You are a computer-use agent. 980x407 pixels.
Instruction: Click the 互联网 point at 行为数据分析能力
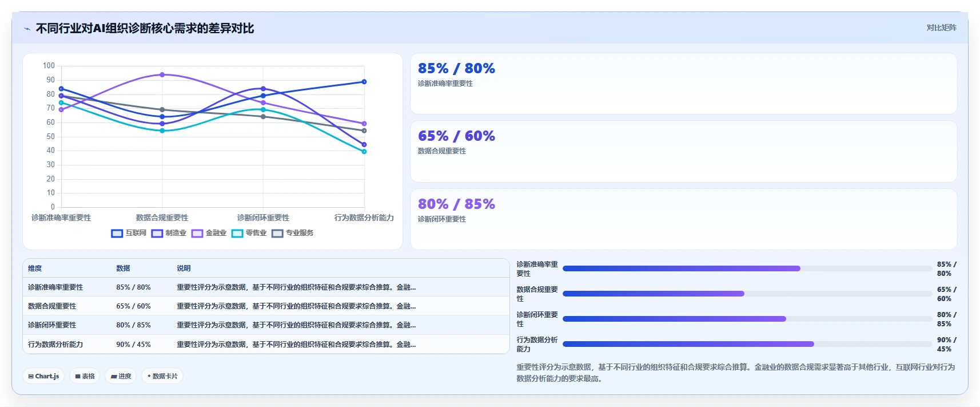[x=364, y=82]
